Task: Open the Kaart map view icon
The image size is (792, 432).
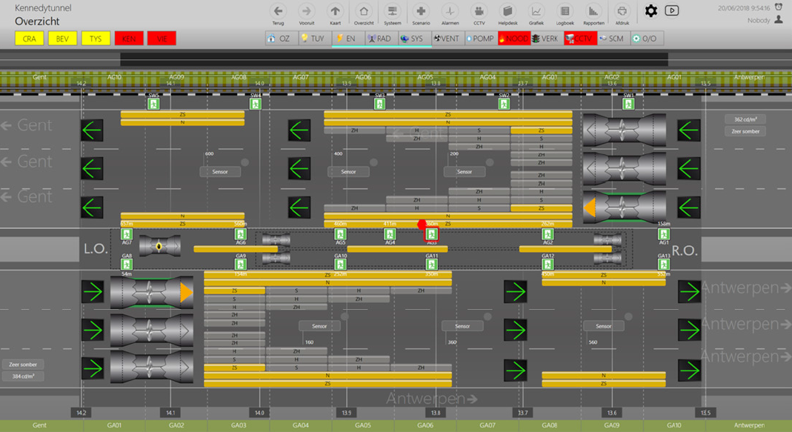Action: pyautogui.click(x=335, y=11)
